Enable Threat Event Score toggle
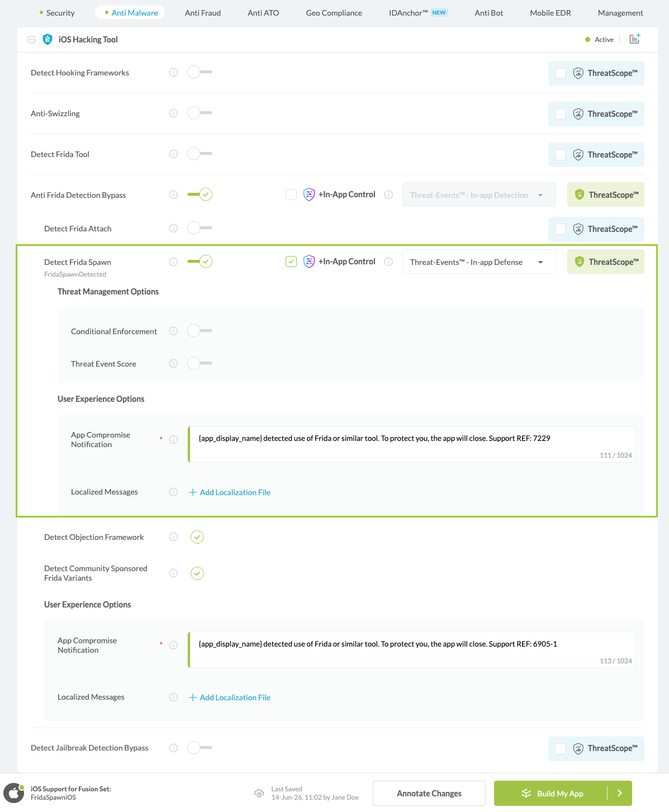 click(200, 363)
